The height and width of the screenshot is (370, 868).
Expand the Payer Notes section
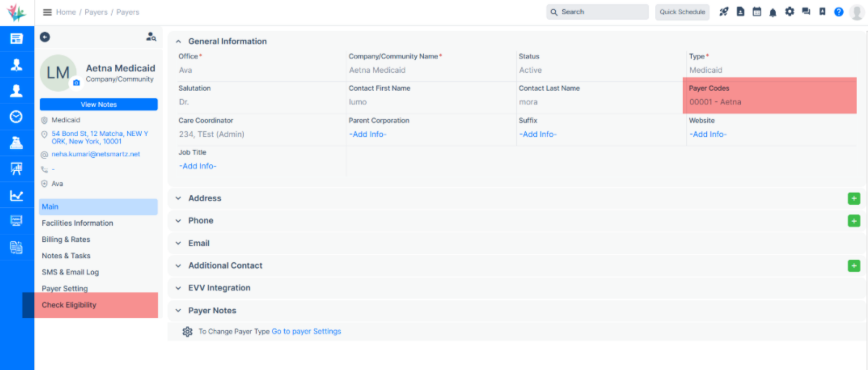tap(178, 311)
